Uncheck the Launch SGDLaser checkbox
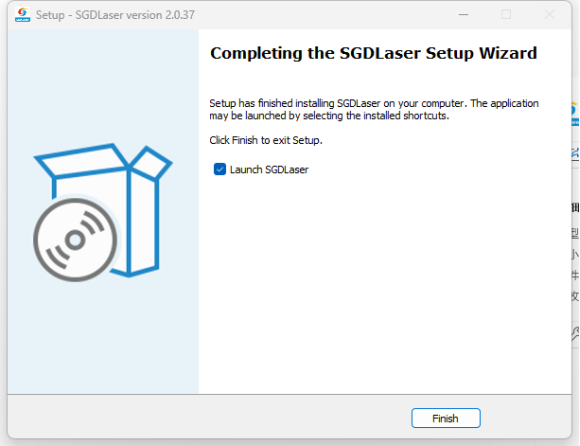 pos(220,169)
